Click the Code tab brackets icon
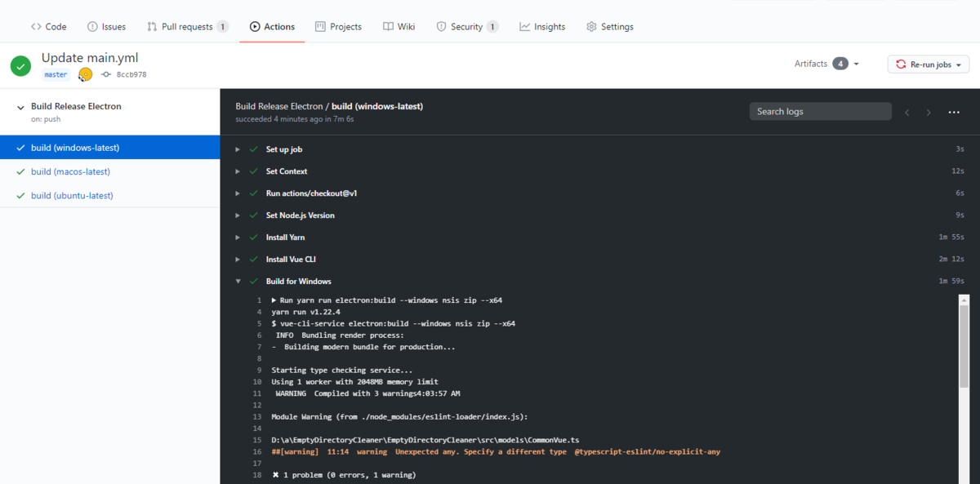Viewport: 980px width, 484px height. (x=36, y=27)
